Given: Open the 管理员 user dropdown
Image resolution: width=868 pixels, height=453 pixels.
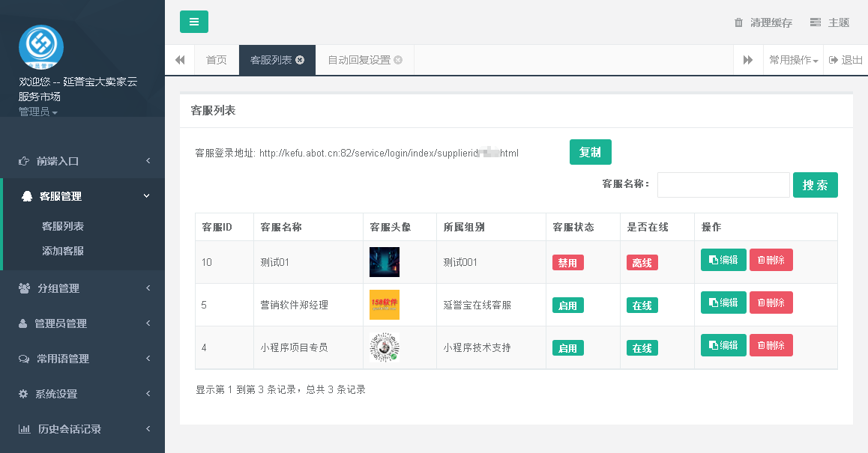Looking at the screenshot, I should click(x=37, y=112).
